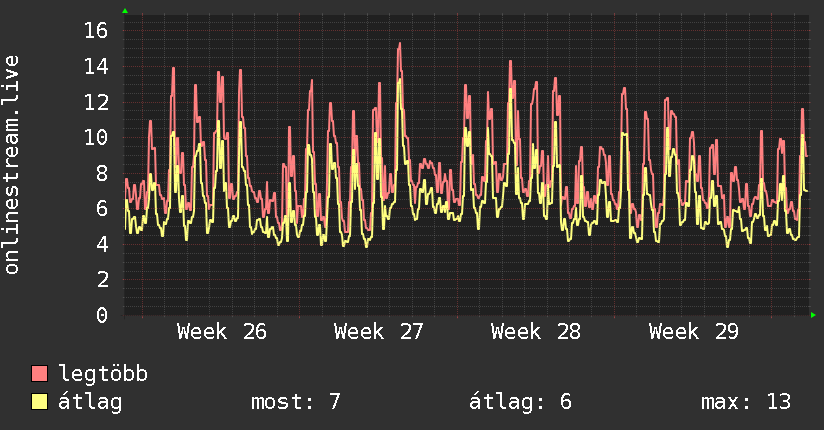
Task: Click the legtöbb legend label
Action: (x=103, y=374)
